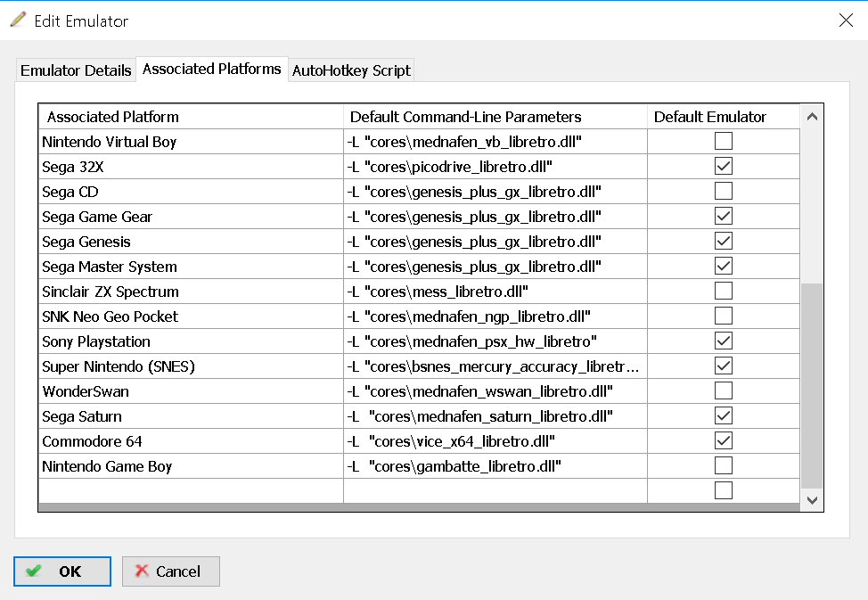This screenshot has width=868, height=600.
Task: Select the Nintendo Virtual Boy platform cell
Action: pos(191,142)
